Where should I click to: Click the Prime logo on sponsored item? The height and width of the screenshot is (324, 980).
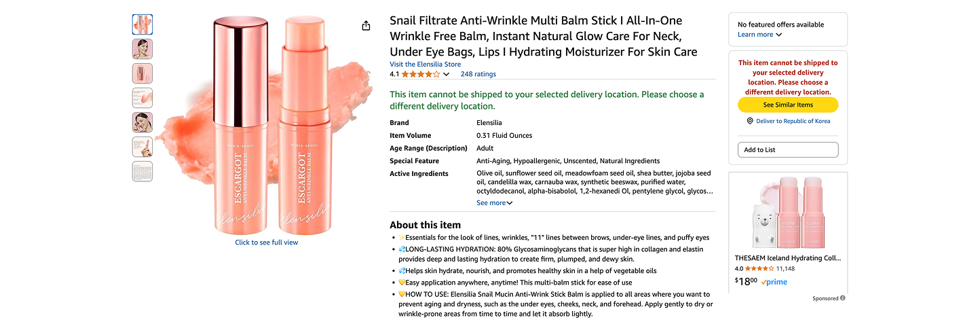pos(774,282)
